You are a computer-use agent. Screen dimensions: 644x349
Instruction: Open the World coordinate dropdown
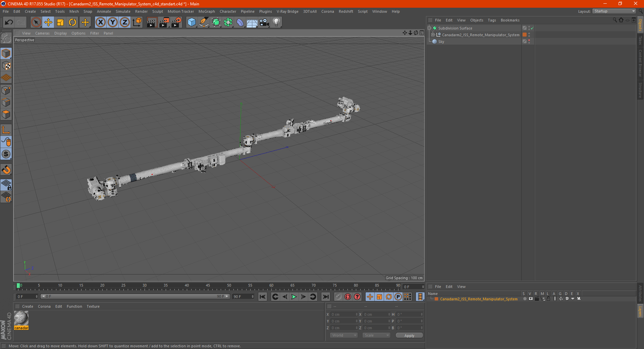pyautogui.click(x=344, y=335)
